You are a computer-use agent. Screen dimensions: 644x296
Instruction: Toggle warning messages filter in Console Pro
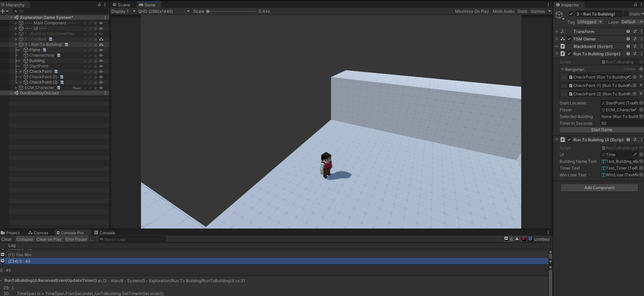click(517, 239)
